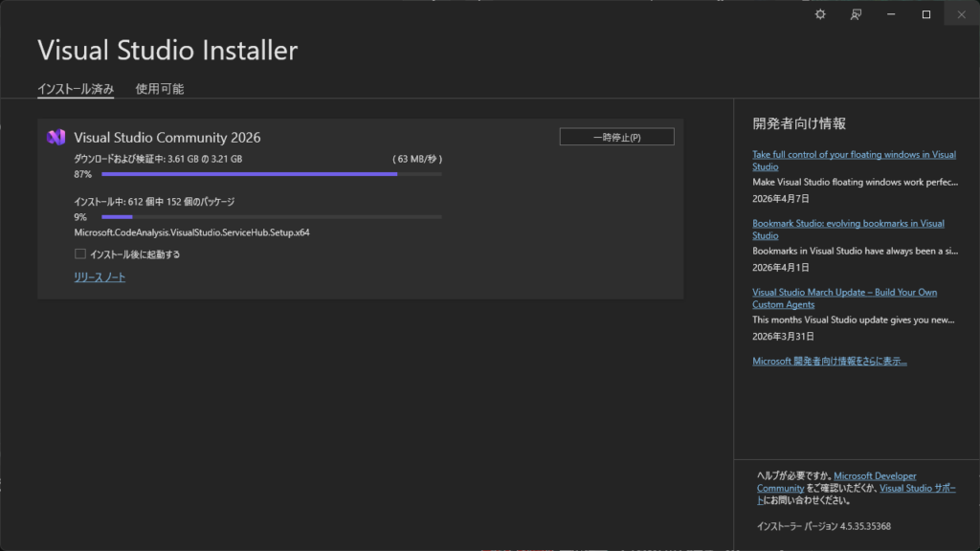Viewport: 980px width, 551px height.
Task: Pause installation with 一時停止(P) button
Action: [616, 137]
